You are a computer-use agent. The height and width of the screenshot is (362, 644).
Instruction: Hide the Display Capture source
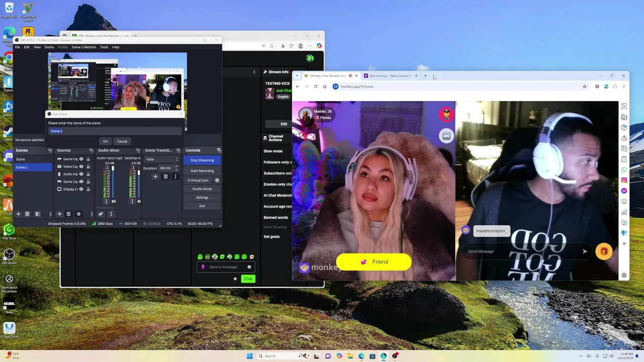[81, 189]
